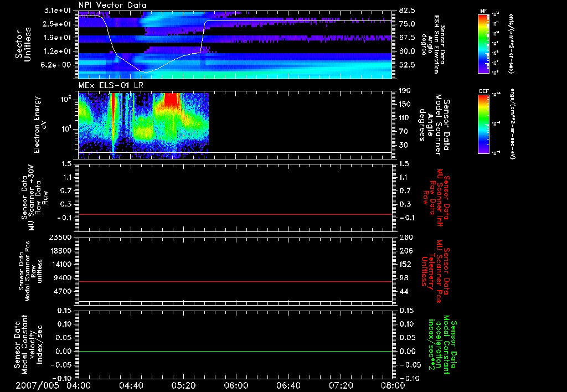The height and width of the screenshot is (392, 567).
Task: Click the 30 scanner angle tick
Action: point(403,145)
